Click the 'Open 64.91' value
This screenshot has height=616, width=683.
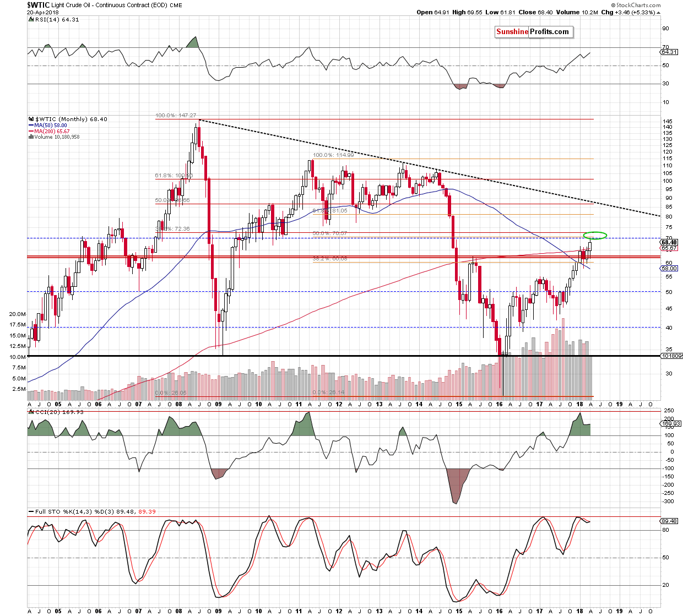(433, 12)
